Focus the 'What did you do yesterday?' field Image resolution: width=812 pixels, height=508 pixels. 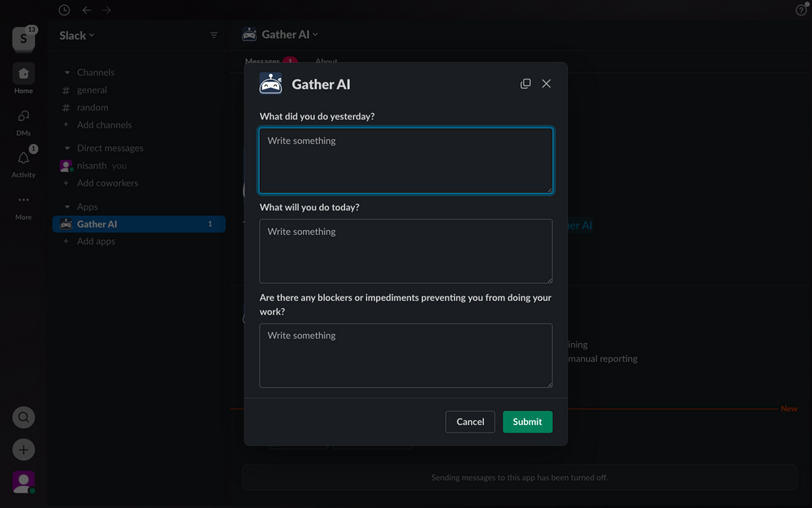406,161
